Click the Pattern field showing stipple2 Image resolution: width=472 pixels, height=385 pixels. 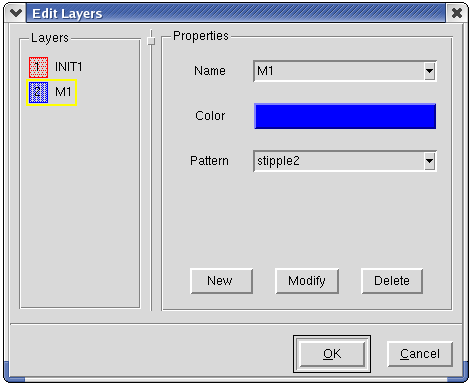tap(345, 161)
